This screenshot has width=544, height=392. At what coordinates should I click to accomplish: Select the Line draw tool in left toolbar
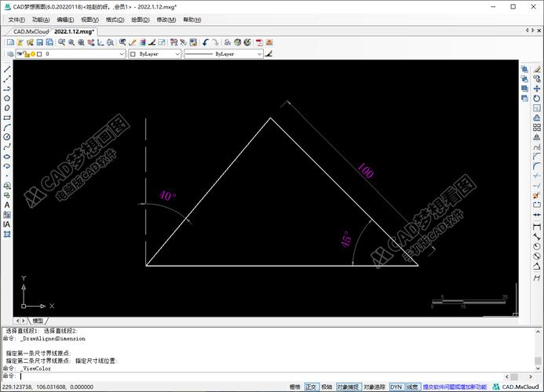click(x=7, y=69)
